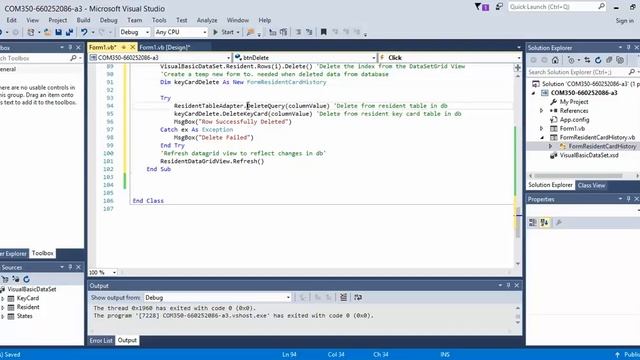The height and width of the screenshot is (360, 640).
Task: Click the split editor icon above scrollbar
Action: (518, 67)
